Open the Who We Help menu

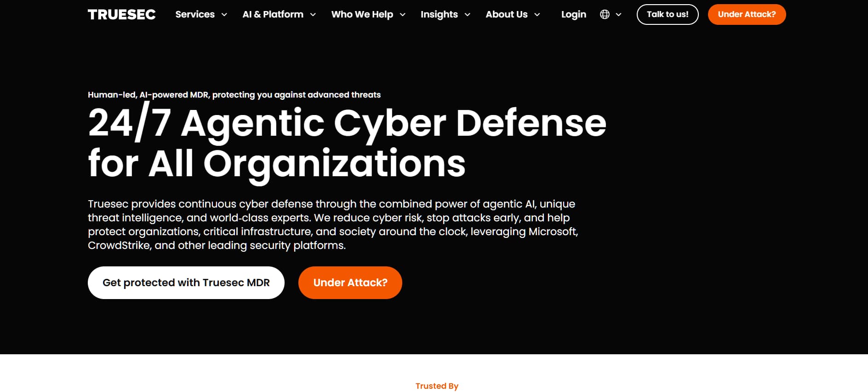(362, 14)
